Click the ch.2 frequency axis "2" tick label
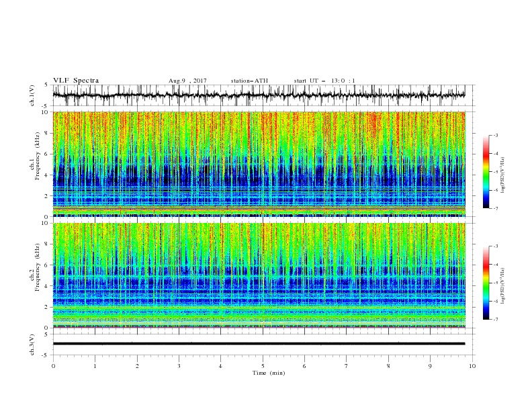Viewport: 532px width, 411px height. click(46, 307)
